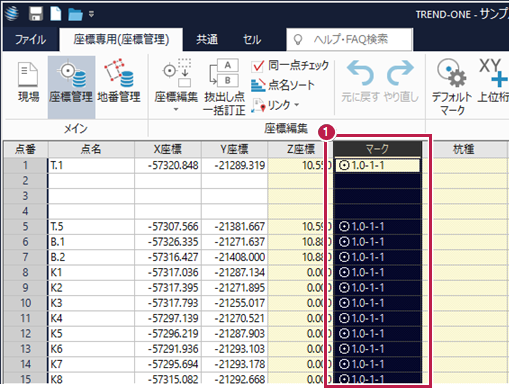Run 点名ソート sort command
509x390 pixels.
(283, 86)
